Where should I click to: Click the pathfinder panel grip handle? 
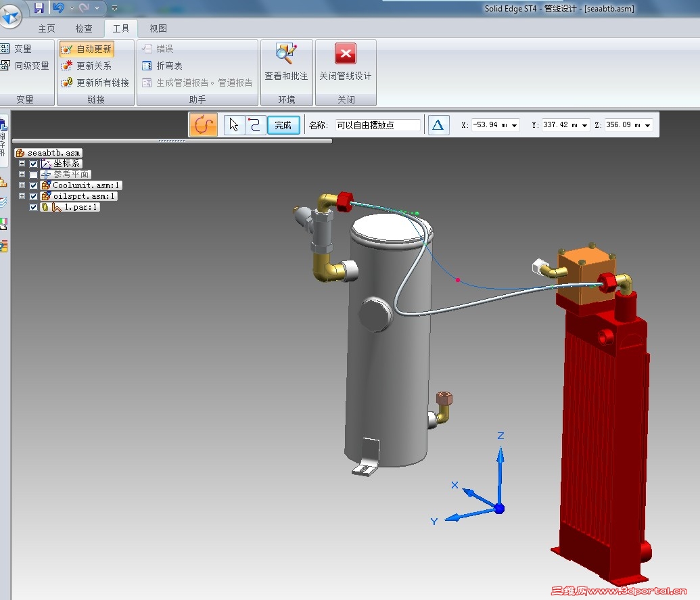(x=172, y=141)
